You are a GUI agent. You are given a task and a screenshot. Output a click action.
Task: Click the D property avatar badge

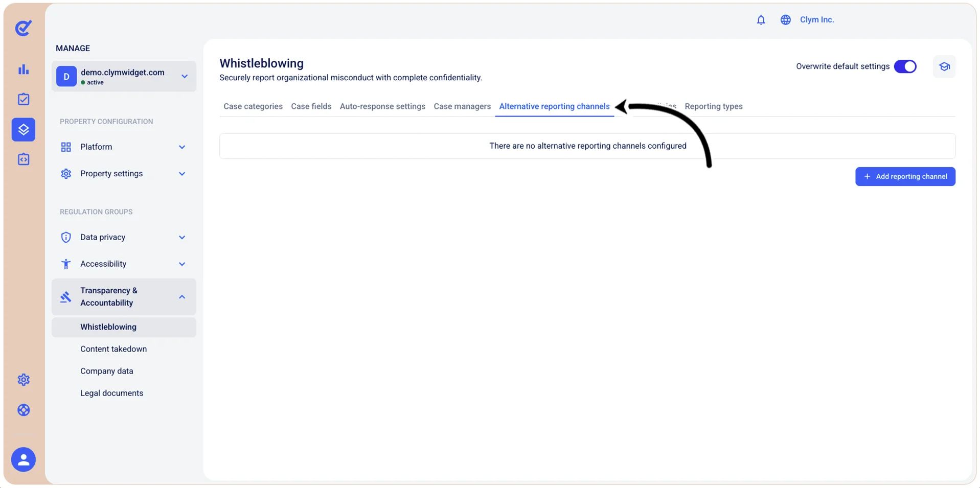[x=66, y=77]
